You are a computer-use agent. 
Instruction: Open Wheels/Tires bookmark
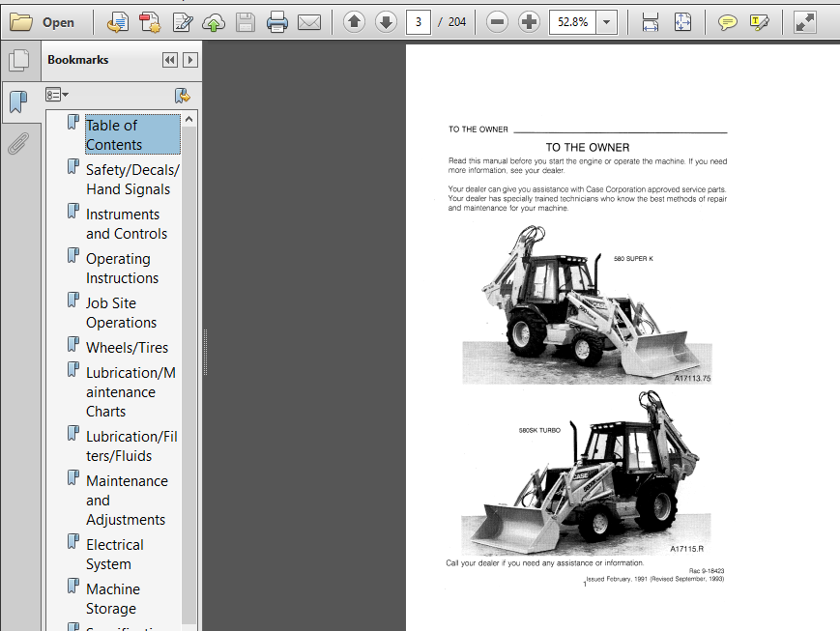click(127, 348)
